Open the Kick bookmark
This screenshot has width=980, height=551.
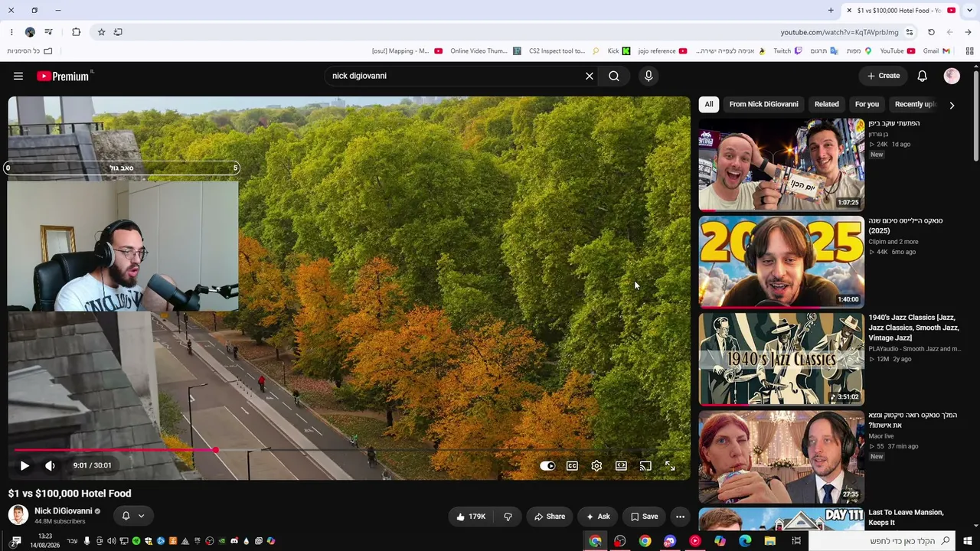point(619,51)
